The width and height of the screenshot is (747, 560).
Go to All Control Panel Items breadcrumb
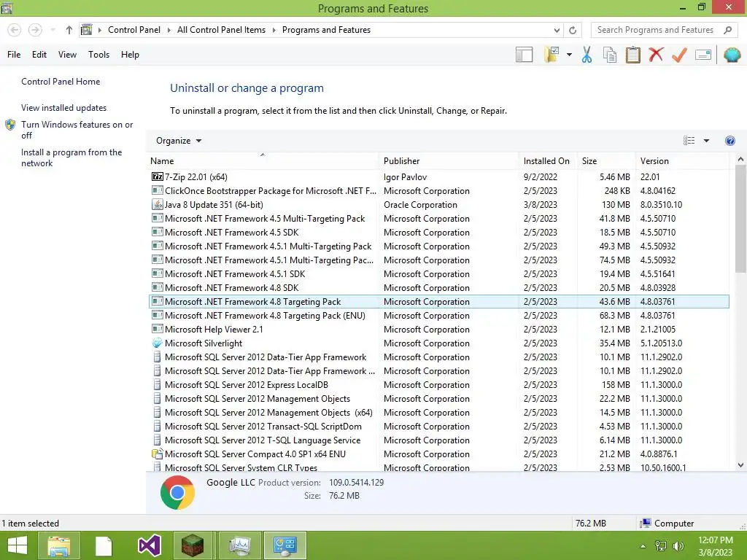(x=222, y=30)
